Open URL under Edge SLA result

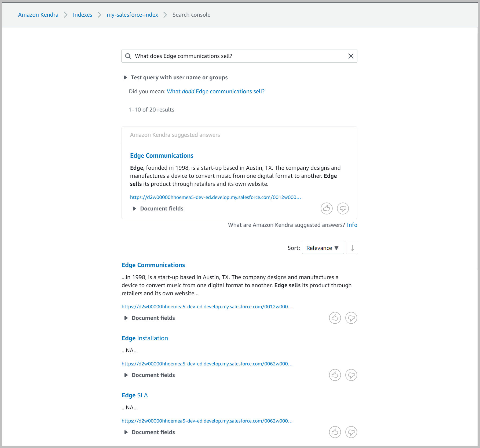(207, 421)
